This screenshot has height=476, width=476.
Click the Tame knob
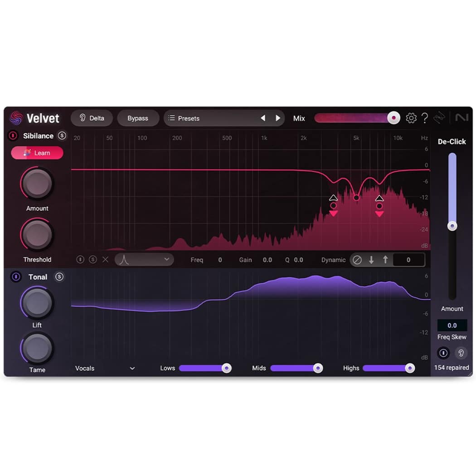click(x=37, y=348)
